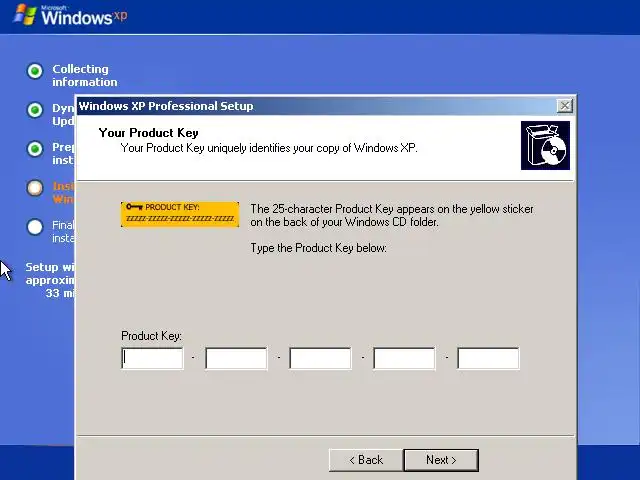The width and height of the screenshot is (640, 480).
Task: Click the Dynamic Update step green indicator
Action: coord(35,110)
